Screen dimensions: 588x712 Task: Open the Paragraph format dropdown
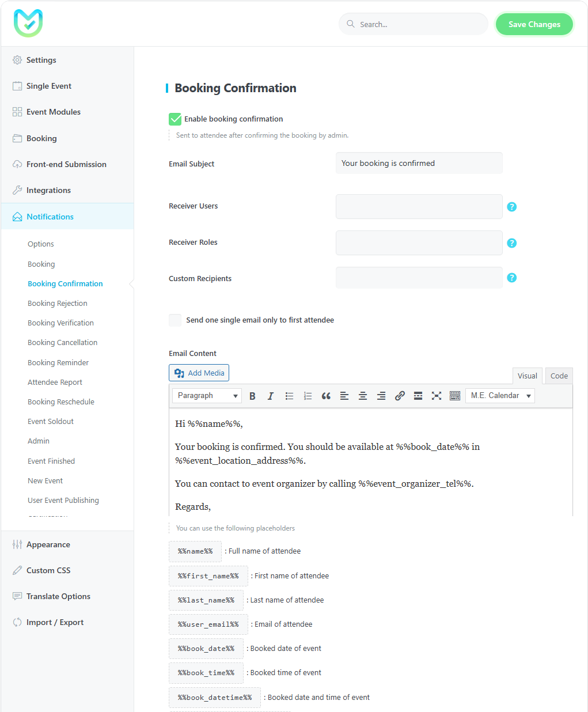(x=207, y=396)
